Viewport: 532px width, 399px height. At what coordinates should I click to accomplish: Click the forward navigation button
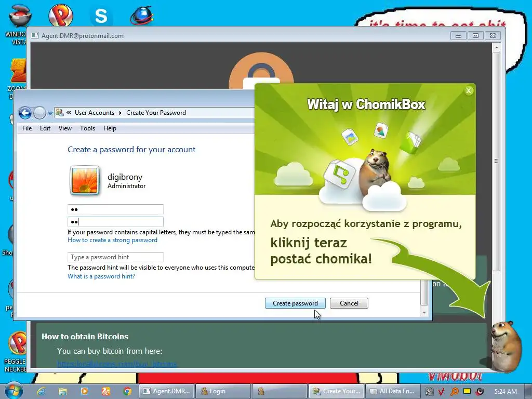[x=39, y=113]
